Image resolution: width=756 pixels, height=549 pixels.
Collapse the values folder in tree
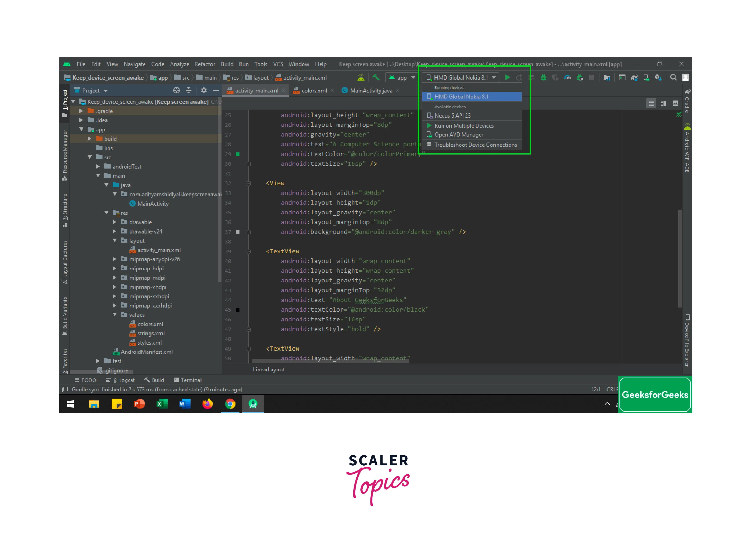point(115,315)
